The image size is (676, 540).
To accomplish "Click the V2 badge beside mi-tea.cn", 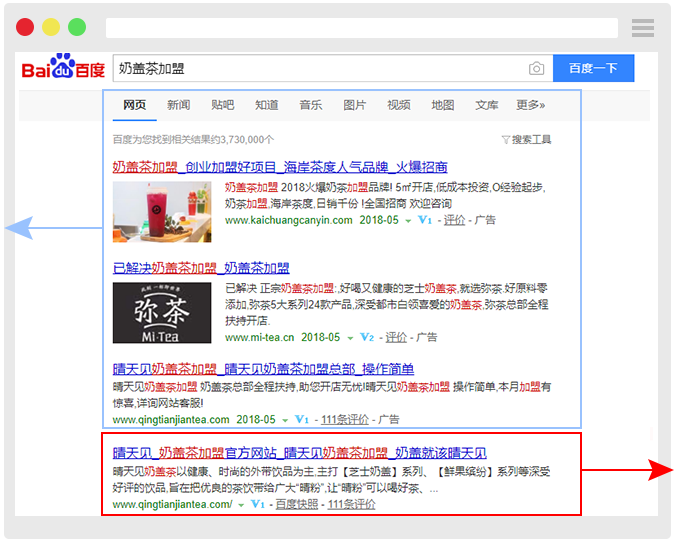I will coord(367,338).
